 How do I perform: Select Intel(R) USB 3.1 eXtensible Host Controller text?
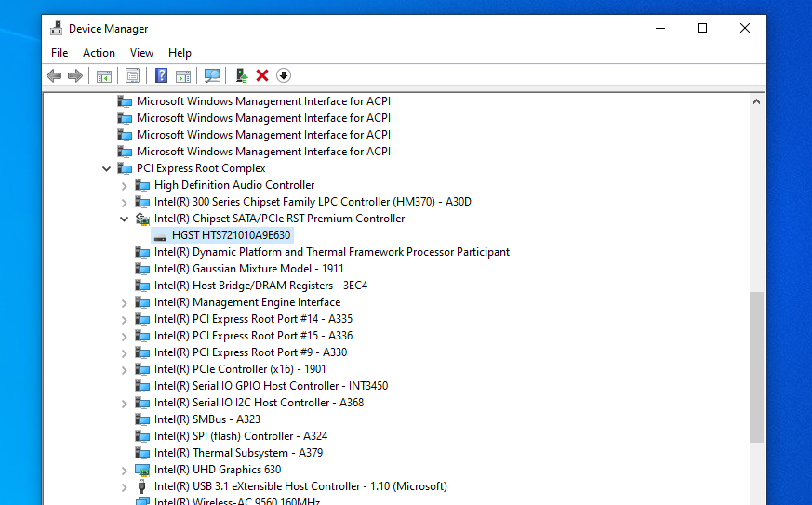pos(300,486)
